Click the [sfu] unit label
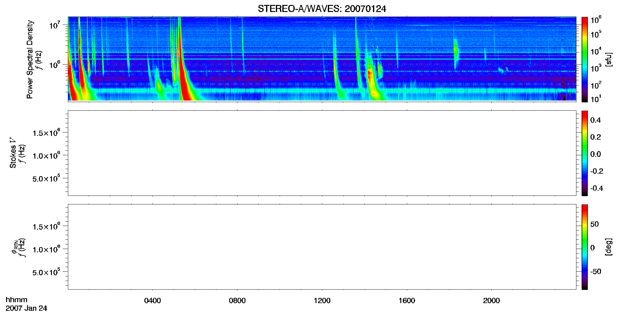The height and width of the screenshot is (332, 644). 609,59
